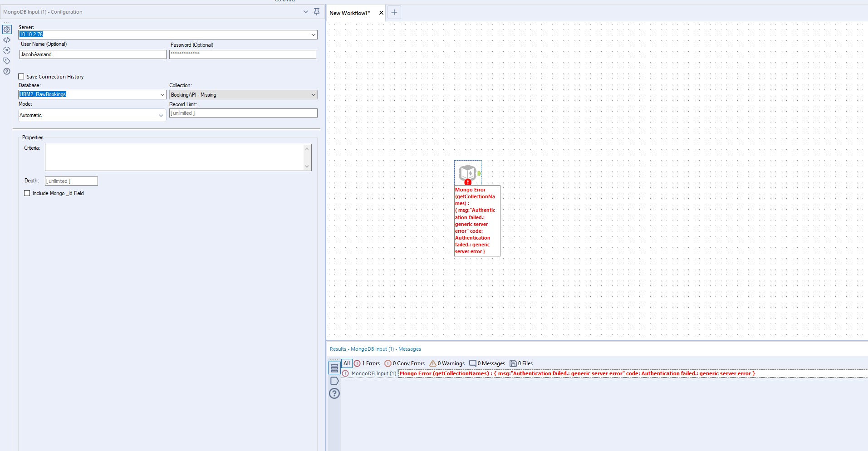This screenshot has width=868, height=451.
Task: Check Include Mongo _id Field
Action: point(27,193)
